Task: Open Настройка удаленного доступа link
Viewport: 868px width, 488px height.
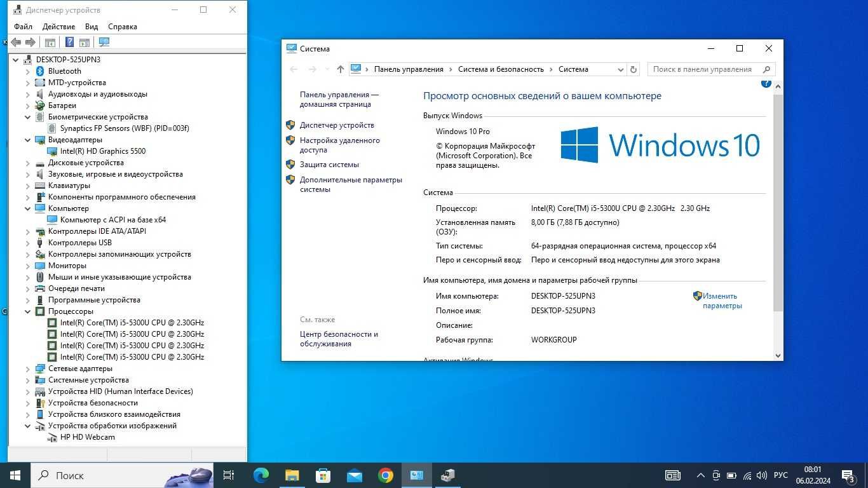Action: tap(340, 145)
